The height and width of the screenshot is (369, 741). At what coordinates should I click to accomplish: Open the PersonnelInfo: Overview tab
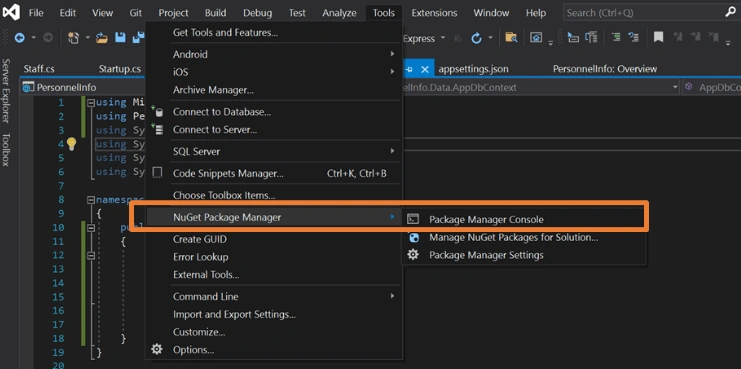click(605, 69)
